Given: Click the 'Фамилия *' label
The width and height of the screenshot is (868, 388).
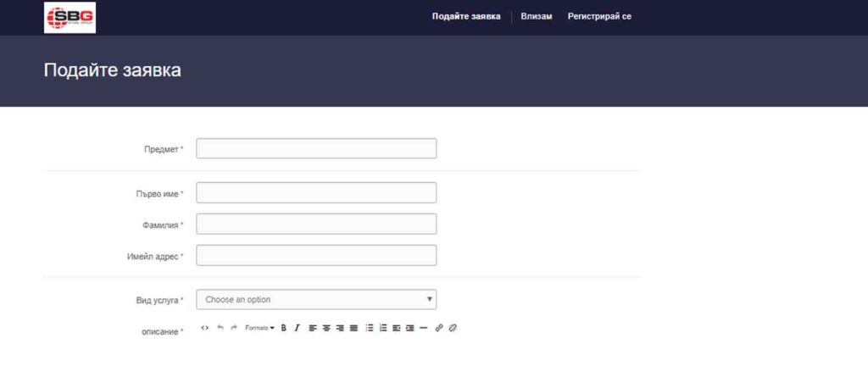Looking at the screenshot, I should [x=163, y=225].
